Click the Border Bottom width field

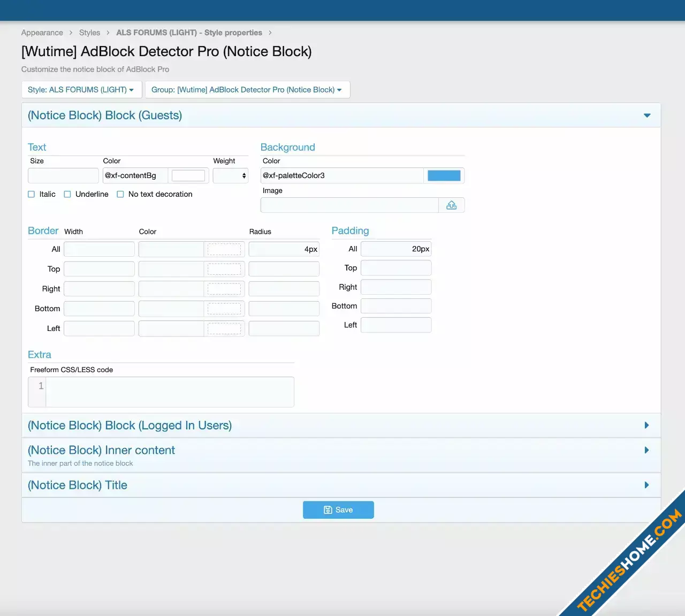coord(99,309)
